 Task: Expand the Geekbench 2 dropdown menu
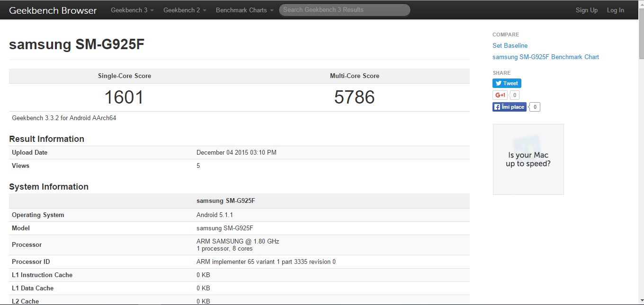coord(185,10)
